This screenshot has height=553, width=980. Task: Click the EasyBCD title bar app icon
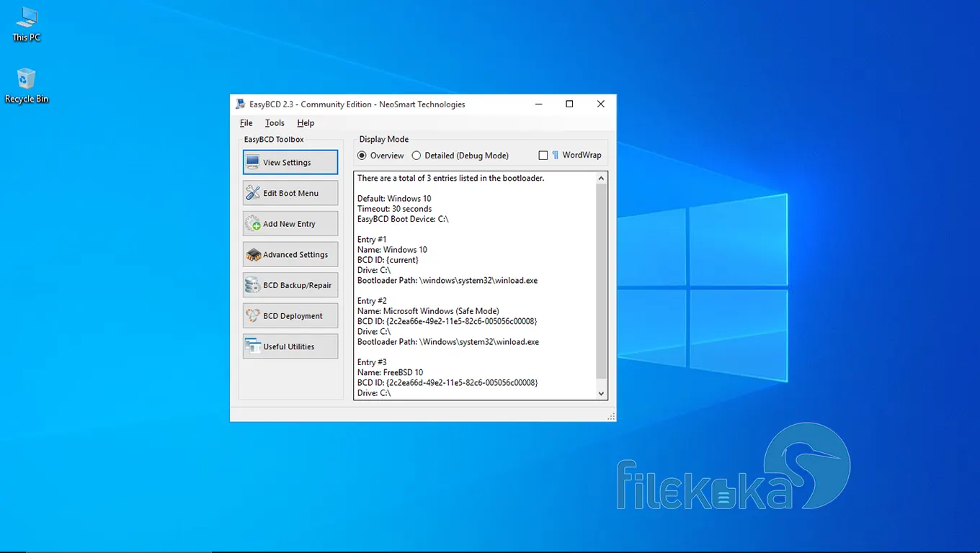pyautogui.click(x=241, y=104)
